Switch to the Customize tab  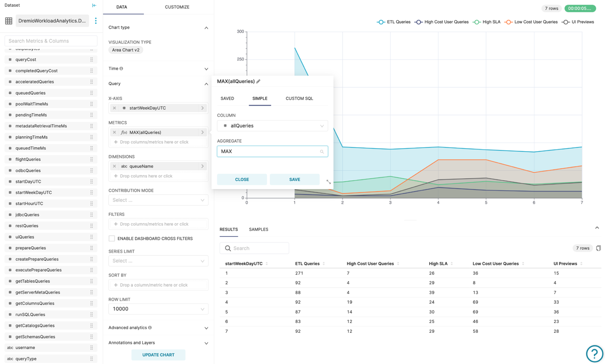point(177,7)
